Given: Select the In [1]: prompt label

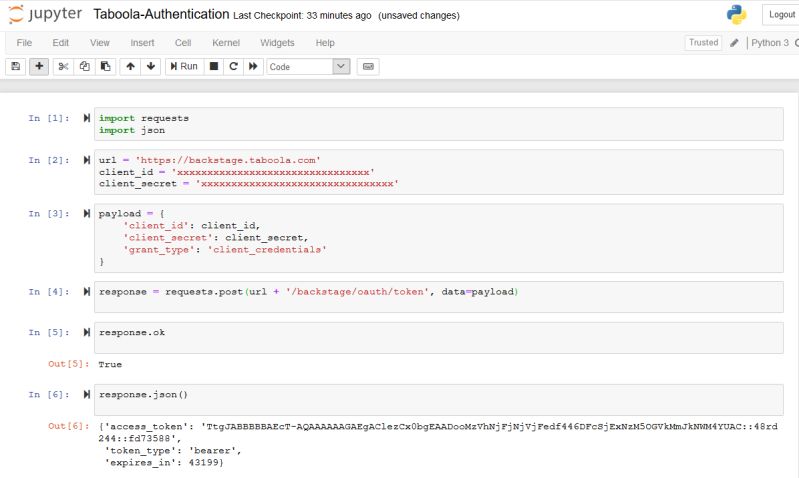Looking at the screenshot, I should click(x=49, y=118).
